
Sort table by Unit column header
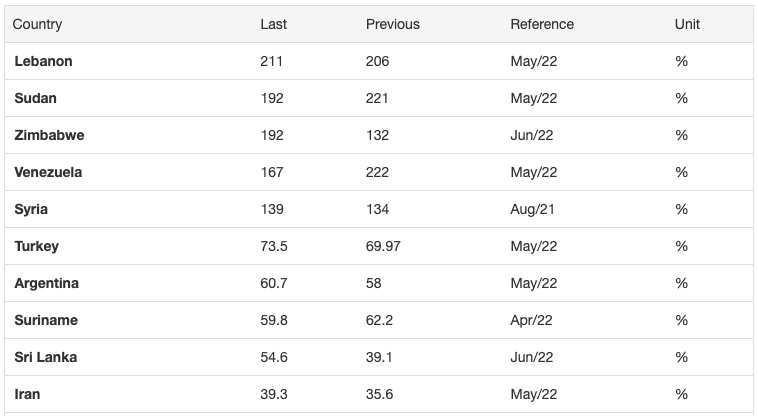click(x=687, y=24)
